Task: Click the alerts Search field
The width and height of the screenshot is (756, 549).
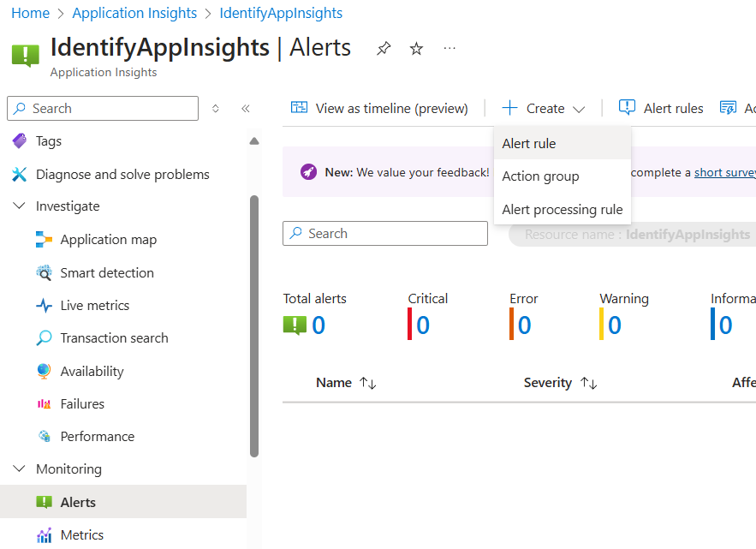Action: [384, 234]
